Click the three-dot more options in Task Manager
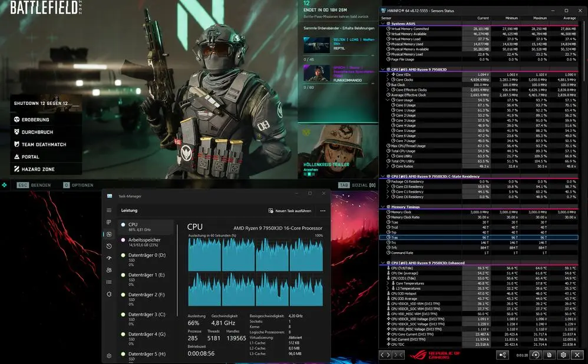 click(x=322, y=211)
